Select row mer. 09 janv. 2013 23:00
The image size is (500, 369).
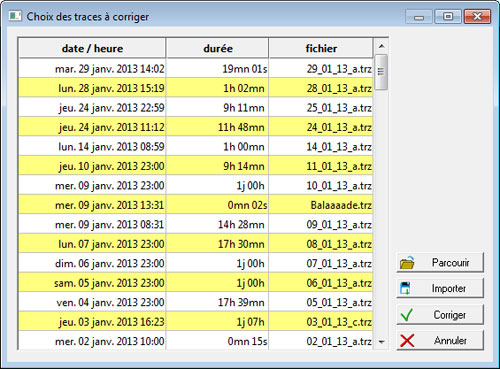pos(196,185)
